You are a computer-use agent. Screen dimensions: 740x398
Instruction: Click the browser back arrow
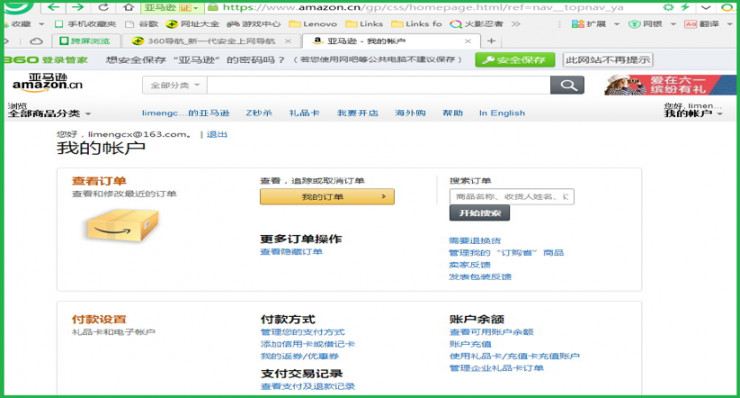53,7
